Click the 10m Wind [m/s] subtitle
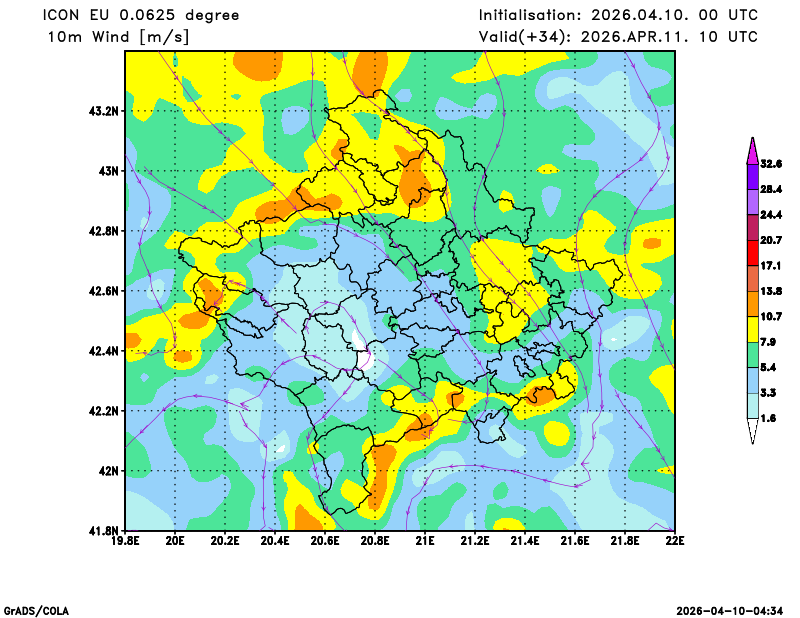Viewport: 800px width, 618px height. (x=119, y=37)
